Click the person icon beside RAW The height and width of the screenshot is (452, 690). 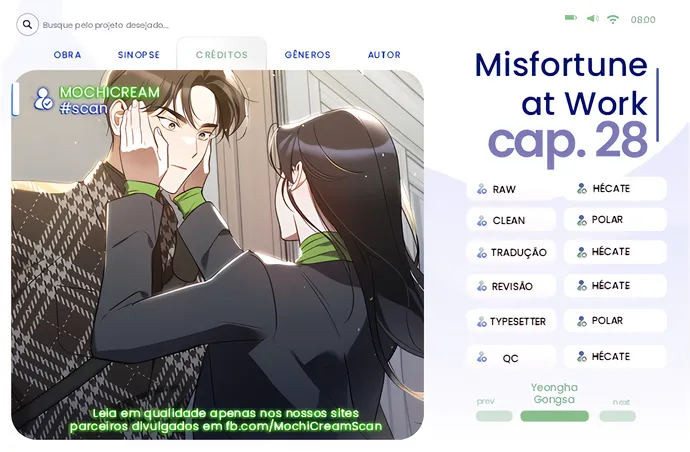(x=482, y=189)
